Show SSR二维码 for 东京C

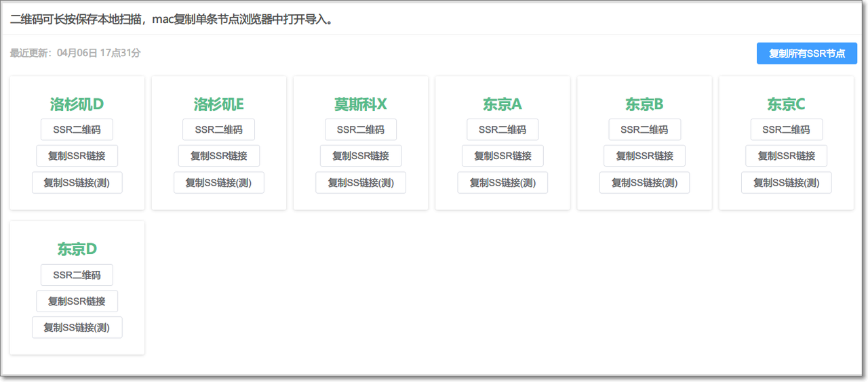786,129
